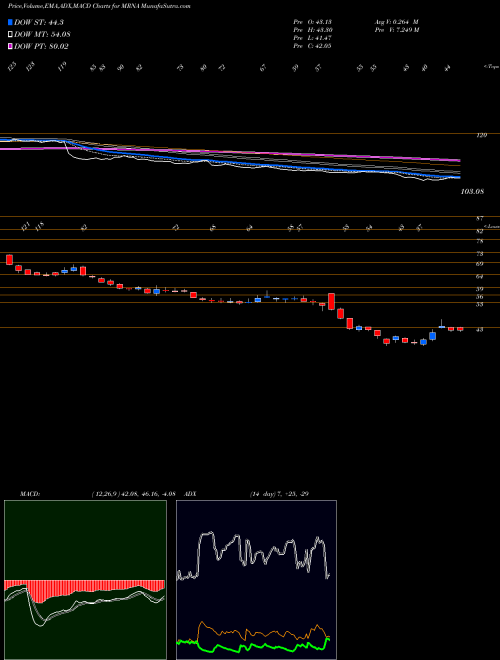500x660 pixels.
Task: Click the last red candlestick at chart's right
Action: pyautogui.click(x=460, y=329)
